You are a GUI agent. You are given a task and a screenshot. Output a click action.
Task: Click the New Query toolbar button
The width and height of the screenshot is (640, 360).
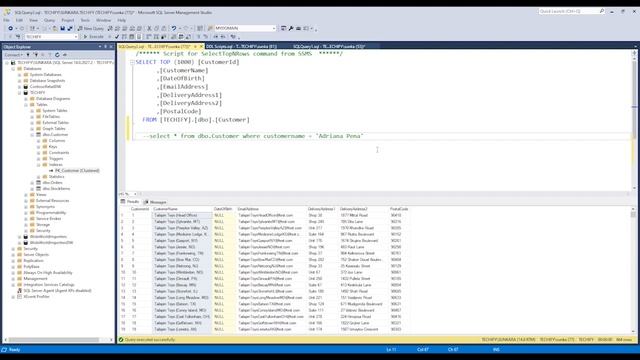point(91,28)
